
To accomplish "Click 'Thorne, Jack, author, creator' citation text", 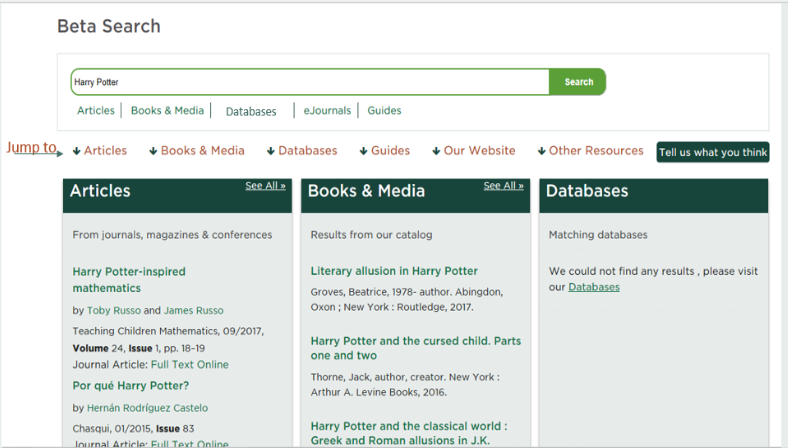I will point(405,385).
